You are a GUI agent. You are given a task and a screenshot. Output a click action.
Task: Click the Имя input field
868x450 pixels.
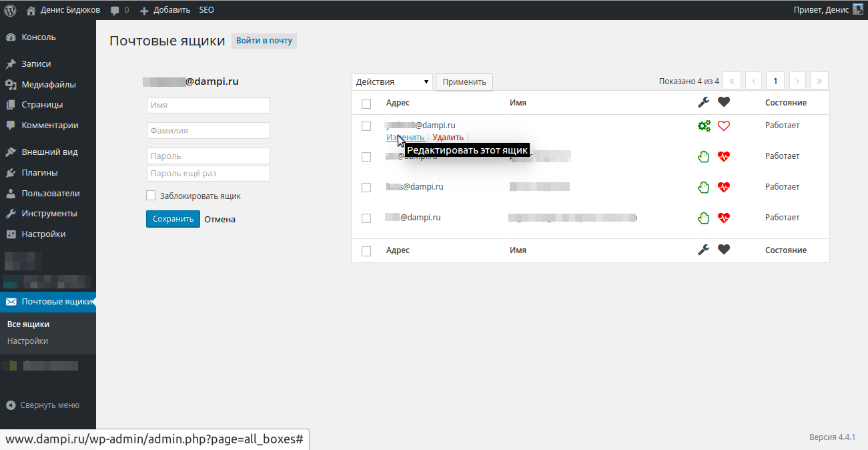208,105
